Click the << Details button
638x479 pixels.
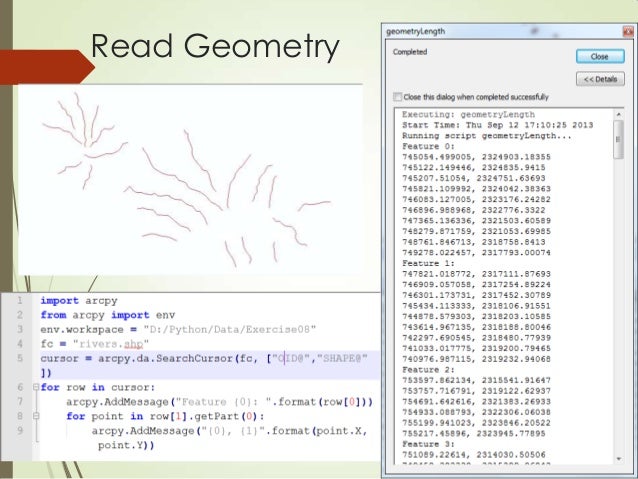pyautogui.click(x=600, y=79)
